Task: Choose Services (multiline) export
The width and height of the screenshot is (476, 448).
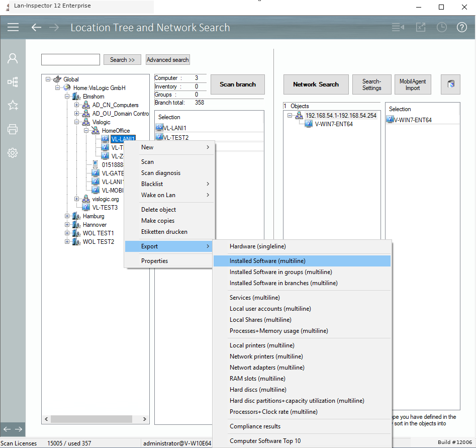Action: pyautogui.click(x=302, y=298)
